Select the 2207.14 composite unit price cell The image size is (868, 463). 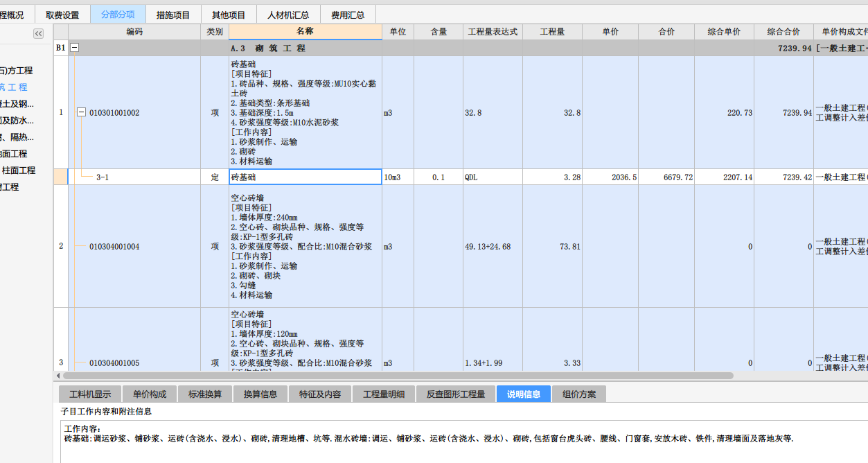click(x=724, y=177)
